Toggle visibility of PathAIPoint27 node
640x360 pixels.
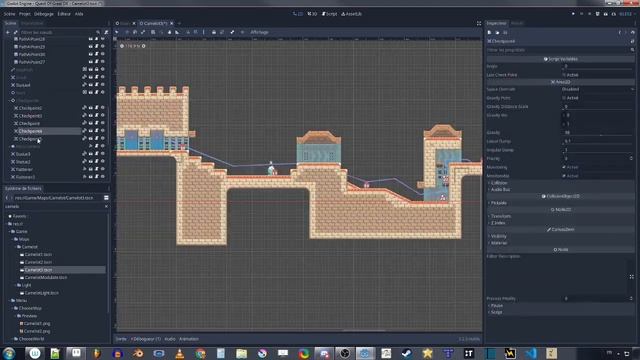102,62
